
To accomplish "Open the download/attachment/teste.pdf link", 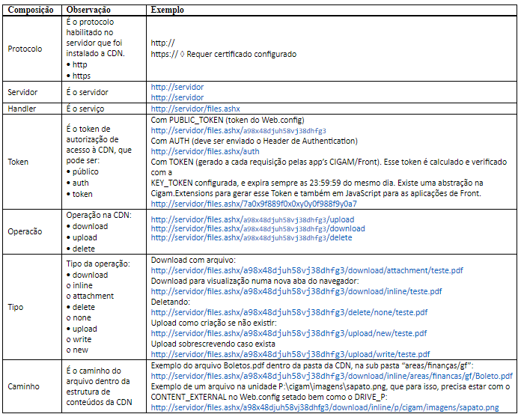I will [x=307, y=270].
